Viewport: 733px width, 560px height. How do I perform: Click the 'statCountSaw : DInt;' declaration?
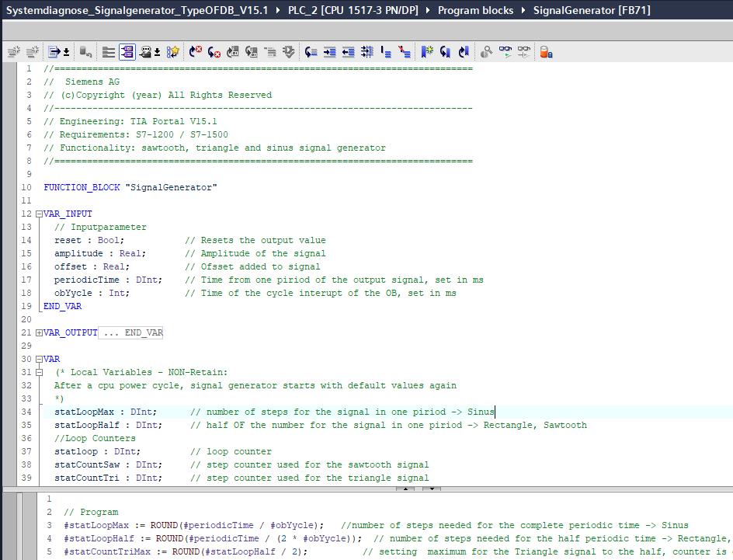109,465
